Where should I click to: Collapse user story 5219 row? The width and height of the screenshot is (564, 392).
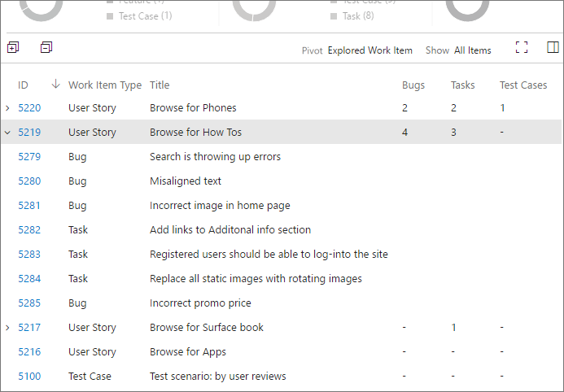(x=7, y=133)
